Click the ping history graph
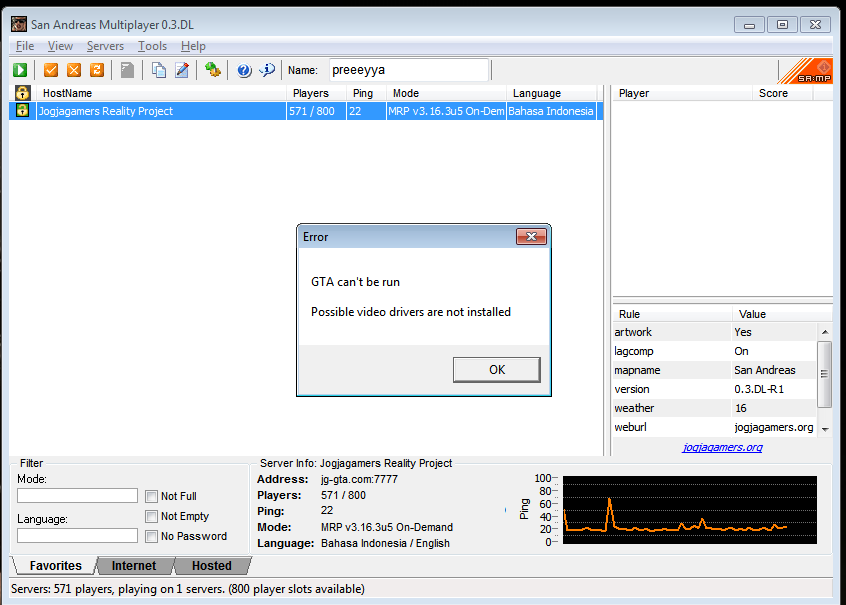 [x=690, y=509]
